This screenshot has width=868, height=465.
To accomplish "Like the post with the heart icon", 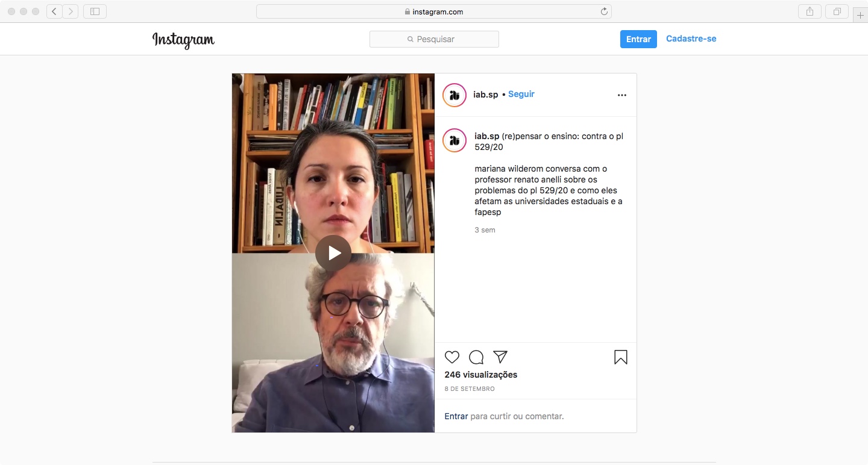I will pos(452,357).
